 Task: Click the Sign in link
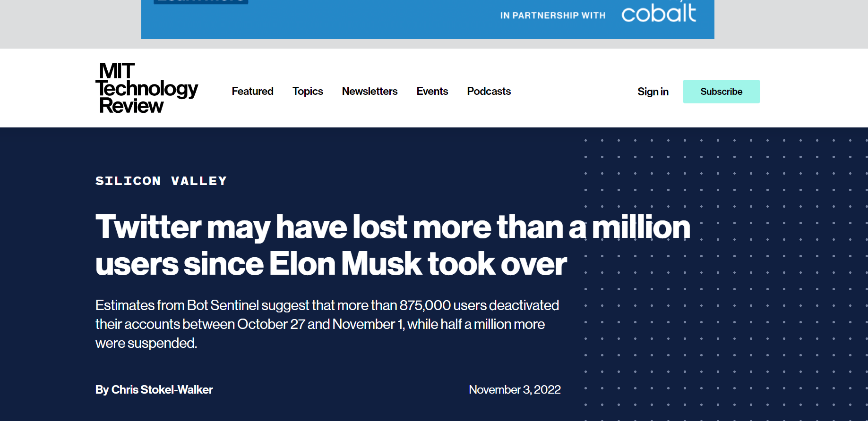pos(653,92)
